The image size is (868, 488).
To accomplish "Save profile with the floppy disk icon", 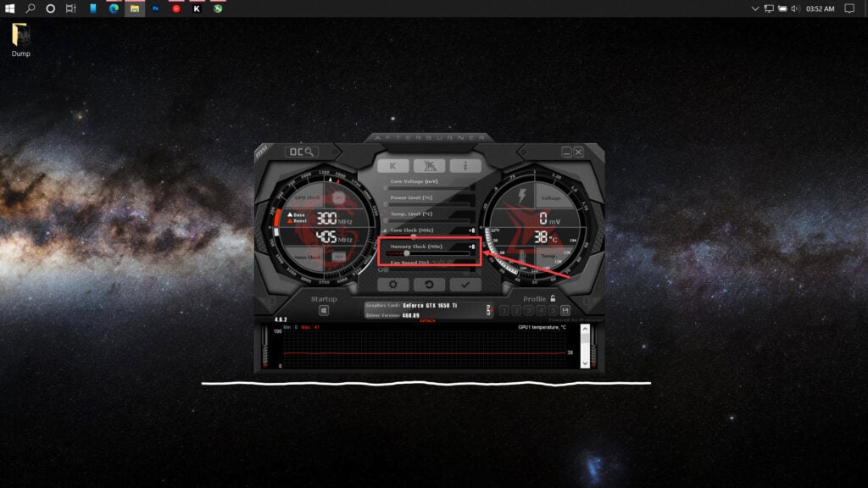I will coord(565,310).
